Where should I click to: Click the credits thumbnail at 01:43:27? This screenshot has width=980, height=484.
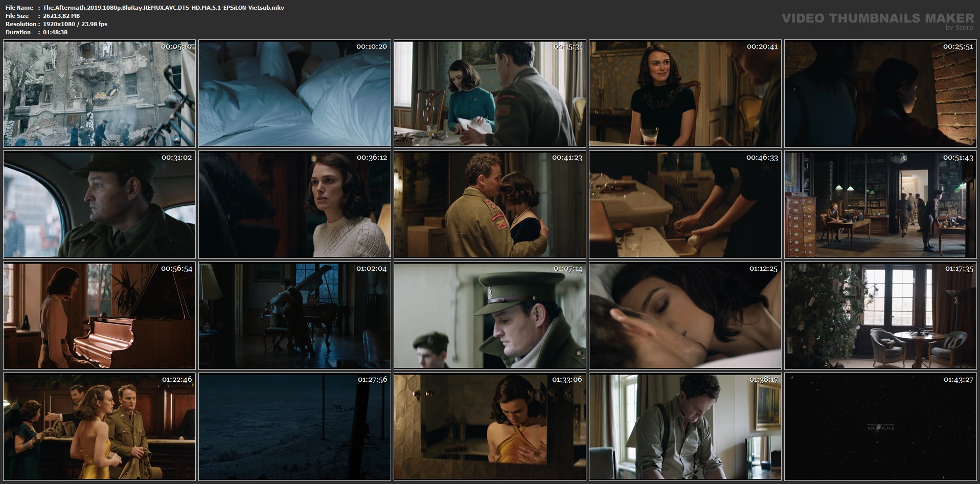point(880,427)
